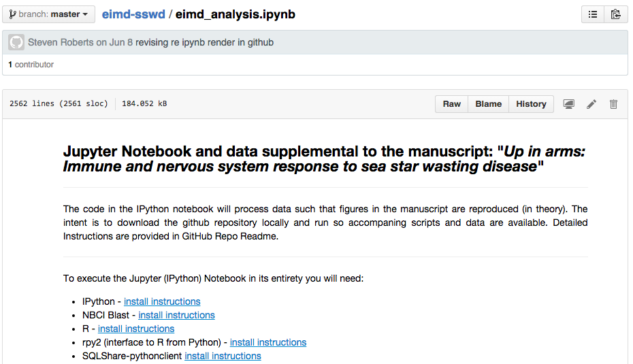Click Steven Roberts avatar image

click(x=16, y=42)
